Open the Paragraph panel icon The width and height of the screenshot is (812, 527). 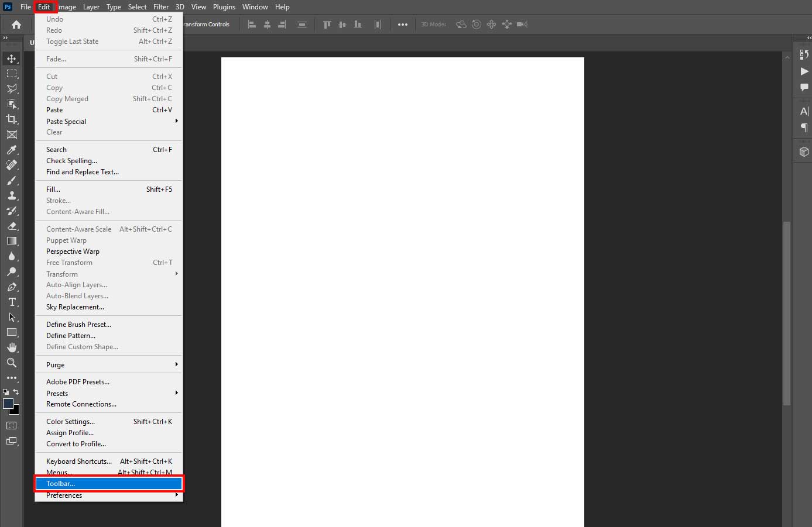(x=804, y=127)
